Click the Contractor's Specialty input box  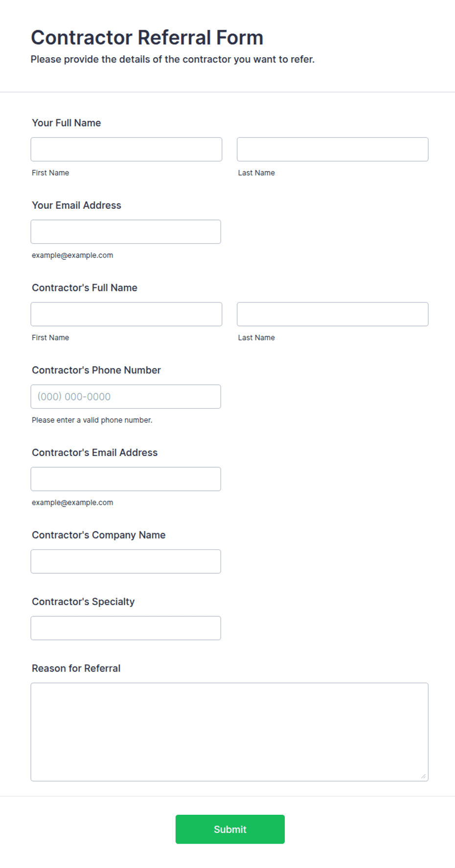point(126,628)
